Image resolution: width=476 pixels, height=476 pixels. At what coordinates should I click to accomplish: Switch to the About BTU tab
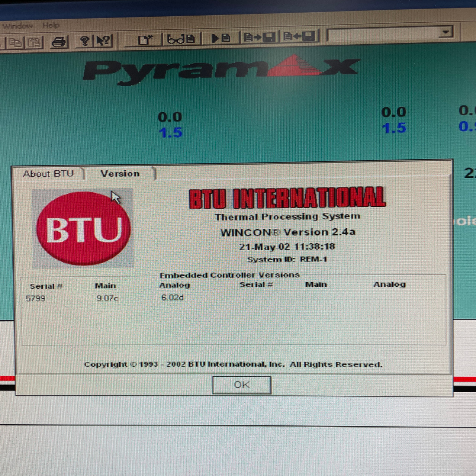[x=48, y=174]
